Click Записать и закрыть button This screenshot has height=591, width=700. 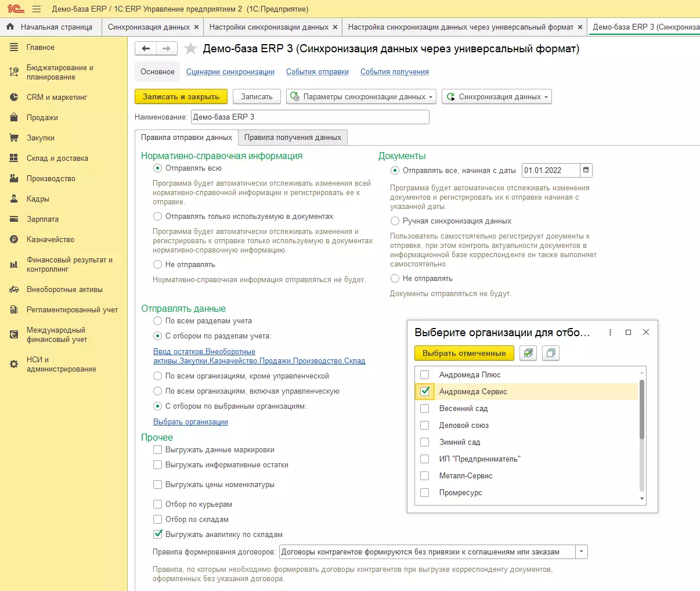click(x=181, y=97)
